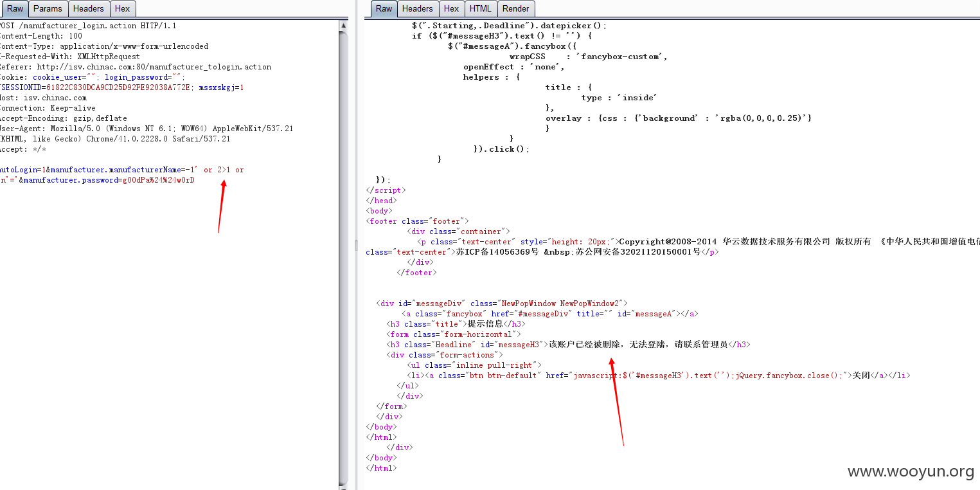This screenshot has width=980, height=490.
Task: Click the pane splitter handle between request and response
Action: pyautogui.click(x=357, y=245)
